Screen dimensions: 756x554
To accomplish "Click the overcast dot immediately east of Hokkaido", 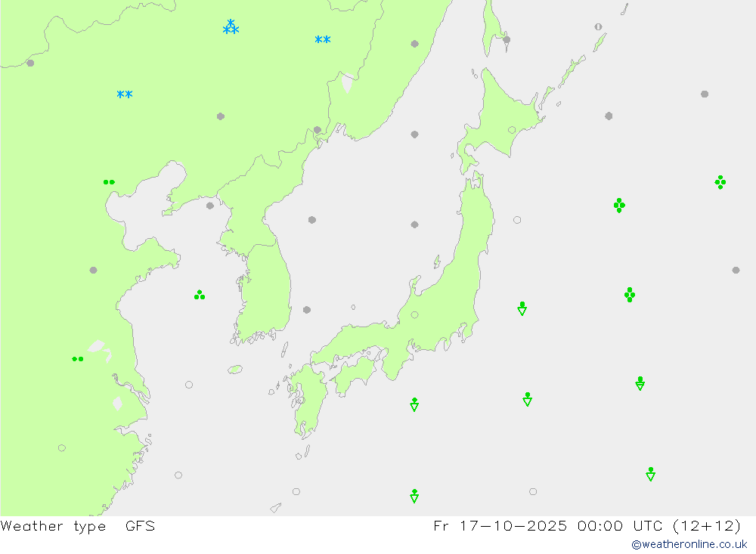I will [x=609, y=116].
